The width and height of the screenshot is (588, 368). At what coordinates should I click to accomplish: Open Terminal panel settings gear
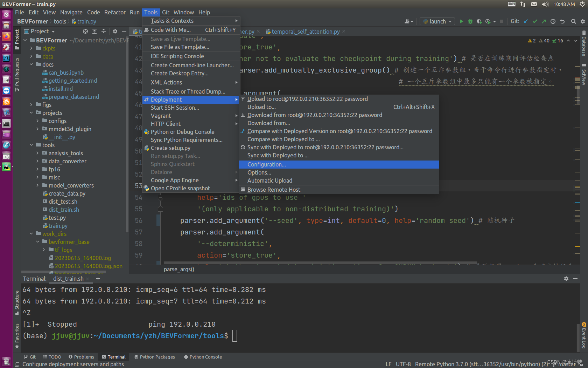coord(566,279)
